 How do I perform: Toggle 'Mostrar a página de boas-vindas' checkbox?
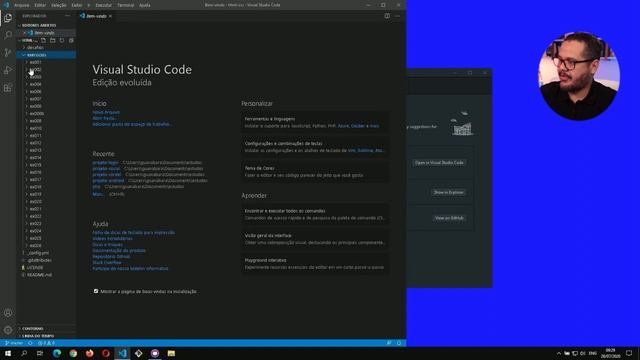pos(96,291)
